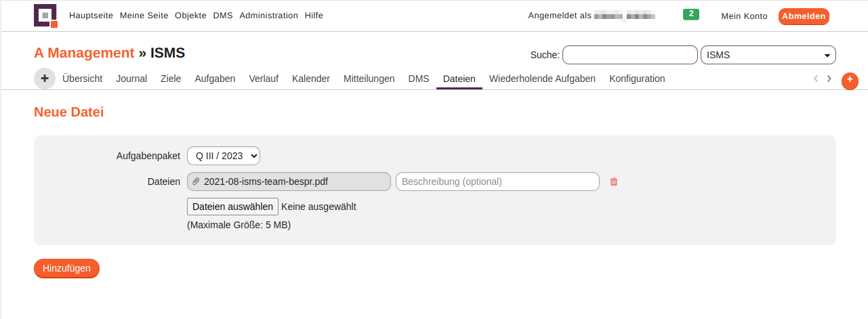
Task: Click the Dateien auswählen button
Action: 232,207
